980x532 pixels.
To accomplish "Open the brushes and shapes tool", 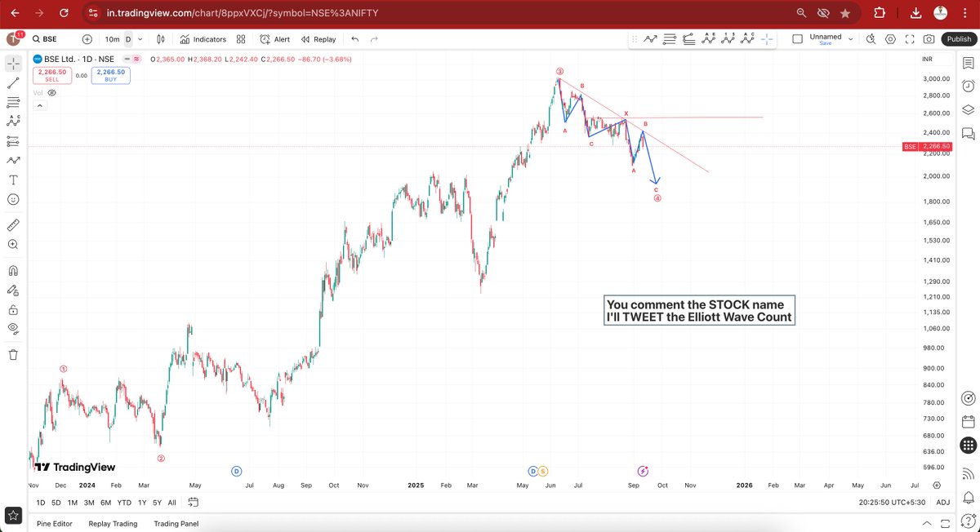I will click(x=13, y=161).
